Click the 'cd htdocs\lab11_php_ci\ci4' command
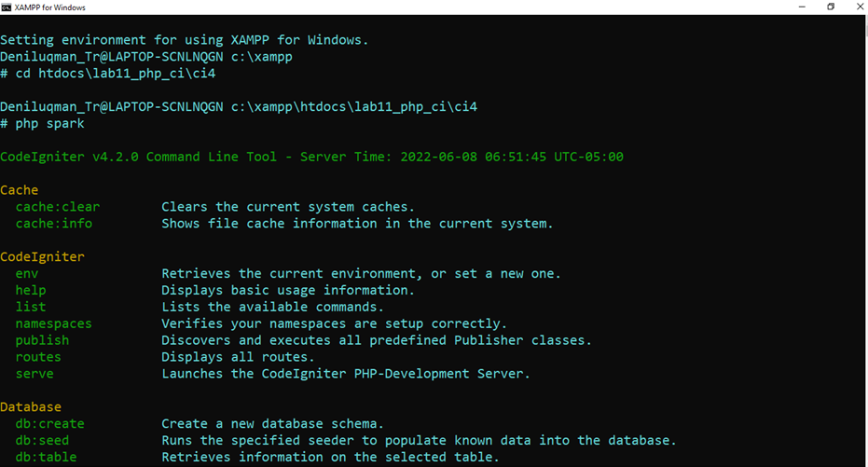Image resolution: width=868 pixels, height=467 pixels. click(x=116, y=73)
